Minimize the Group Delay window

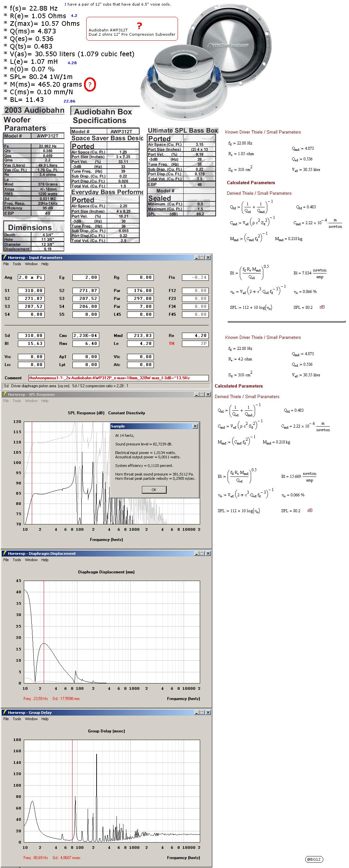pyautogui.click(x=197, y=712)
